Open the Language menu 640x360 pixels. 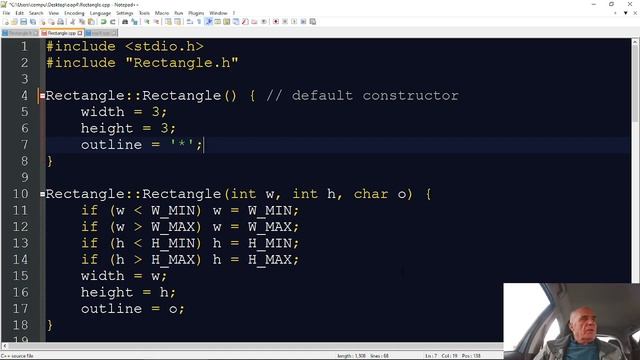click(x=100, y=13)
